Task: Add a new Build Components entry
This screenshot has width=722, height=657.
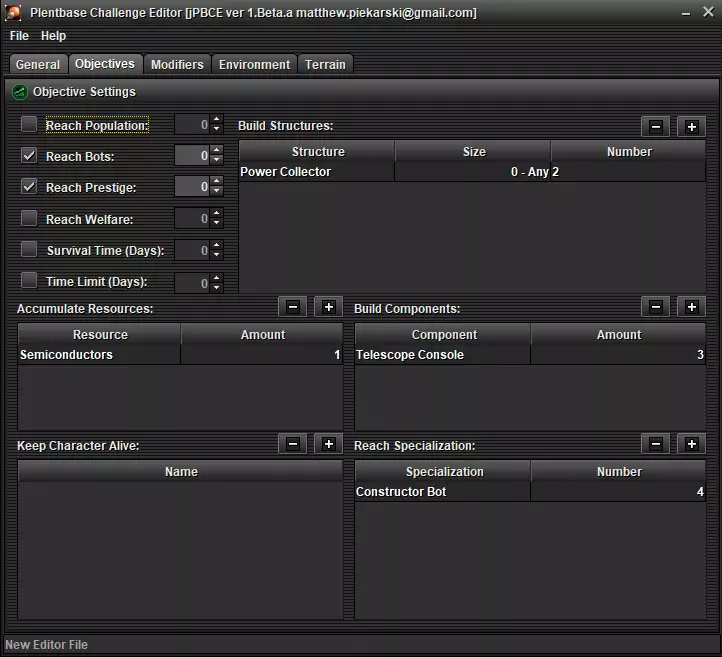Action: pyautogui.click(x=691, y=307)
